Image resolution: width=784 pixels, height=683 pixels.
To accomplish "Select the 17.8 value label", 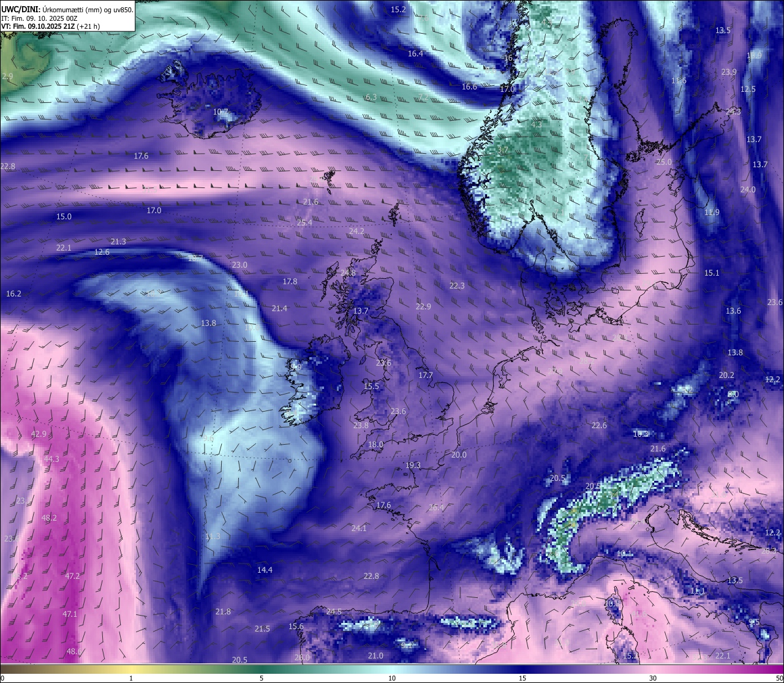I will 290,282.
